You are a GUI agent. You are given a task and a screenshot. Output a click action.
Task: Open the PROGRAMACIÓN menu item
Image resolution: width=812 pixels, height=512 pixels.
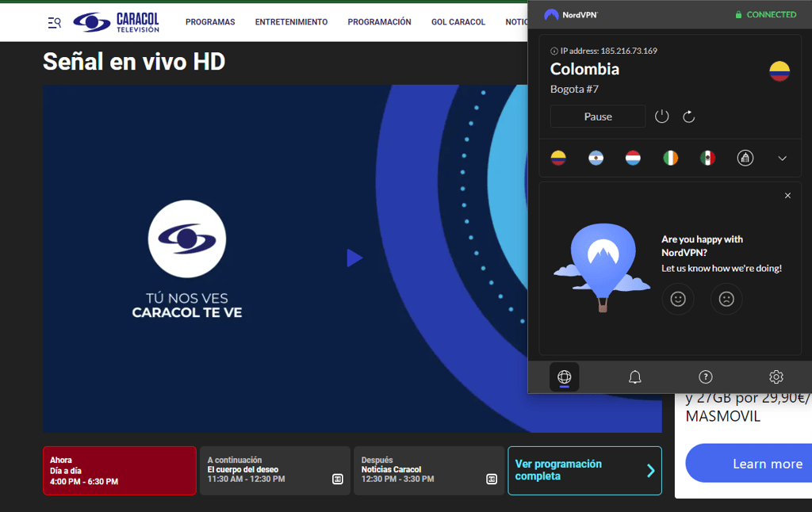coord(379,21)
